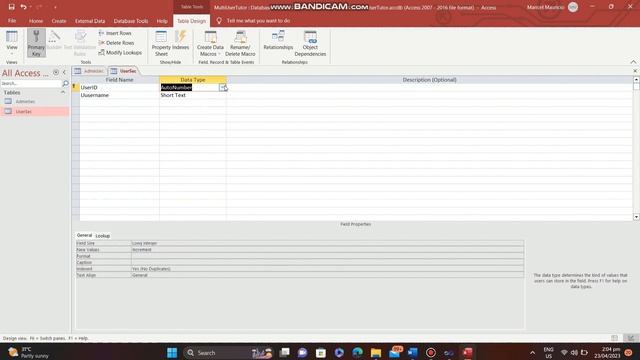The width and height of the screenshot is (640, 360).
Task: Click the Text Align property value
Action: [x=327, y=275]
